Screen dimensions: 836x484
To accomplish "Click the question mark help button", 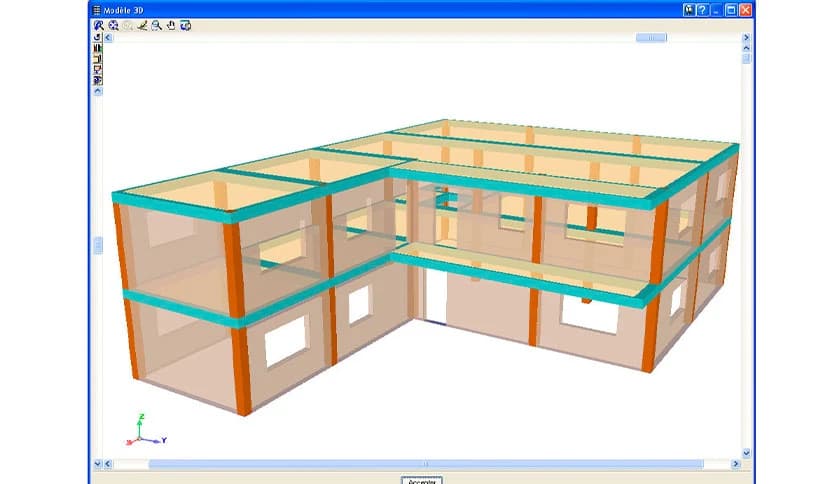I will 703,10.
